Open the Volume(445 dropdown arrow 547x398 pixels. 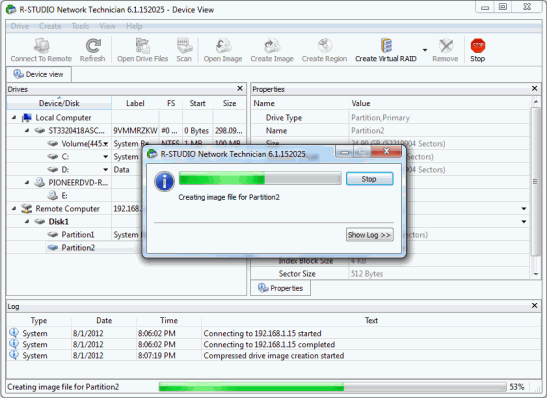point(105,144)
